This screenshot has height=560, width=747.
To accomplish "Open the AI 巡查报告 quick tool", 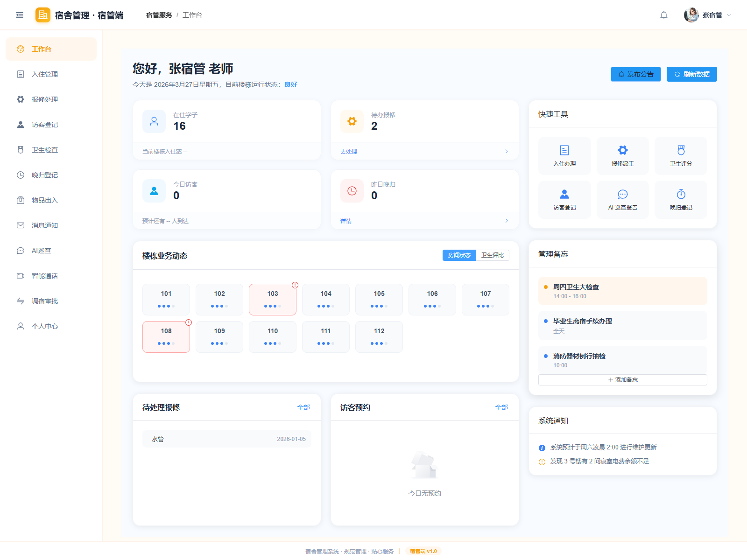I will [623, 200].
